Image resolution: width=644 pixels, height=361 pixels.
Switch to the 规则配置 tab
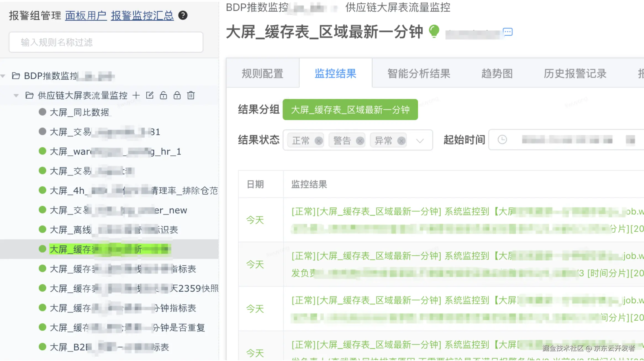262,73
